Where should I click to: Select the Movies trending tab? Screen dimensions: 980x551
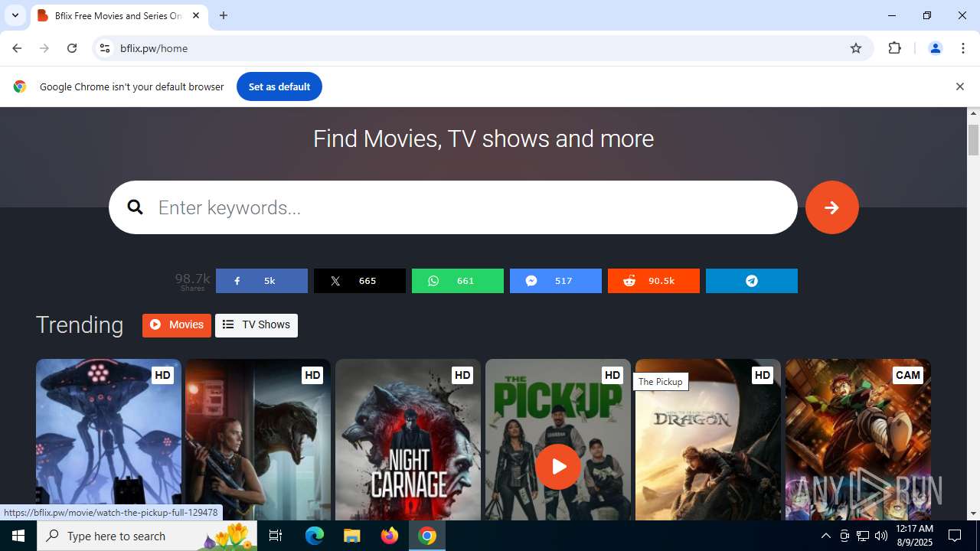click(177, 325)
